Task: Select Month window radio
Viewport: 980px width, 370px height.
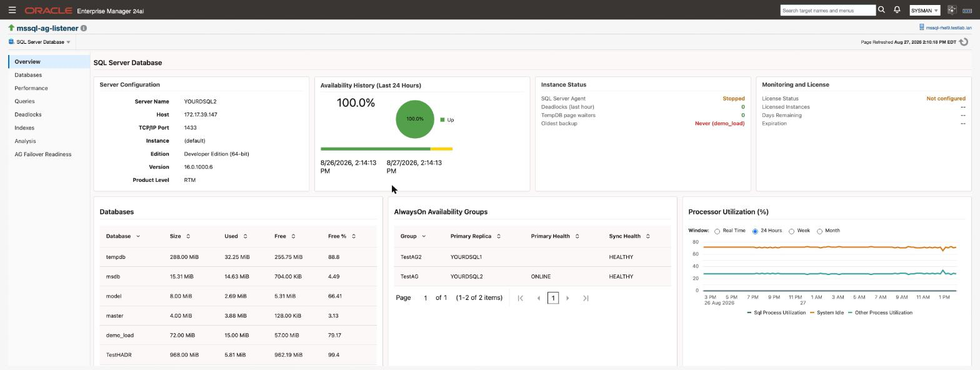Action: 819,231
